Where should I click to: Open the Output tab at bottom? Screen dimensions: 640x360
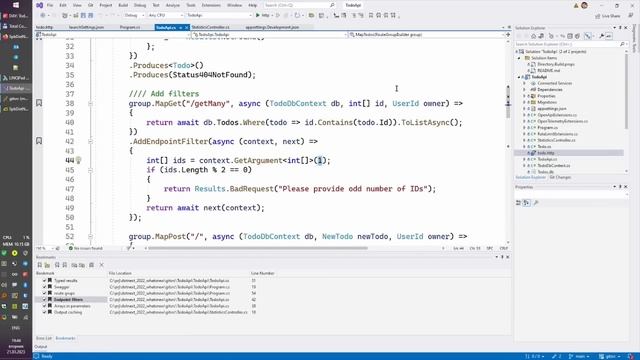(41, 347)
